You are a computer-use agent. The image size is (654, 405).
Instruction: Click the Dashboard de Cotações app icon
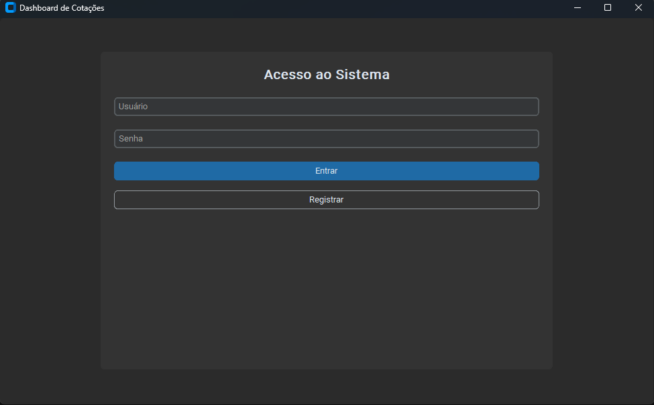click(x=10, y=8)
